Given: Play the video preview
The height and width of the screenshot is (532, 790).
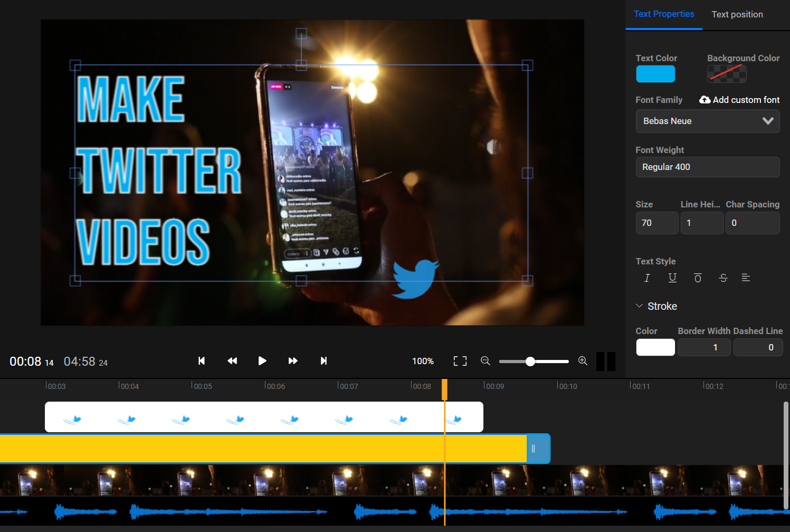Looking at the screenshot, I should coord(262,361).
